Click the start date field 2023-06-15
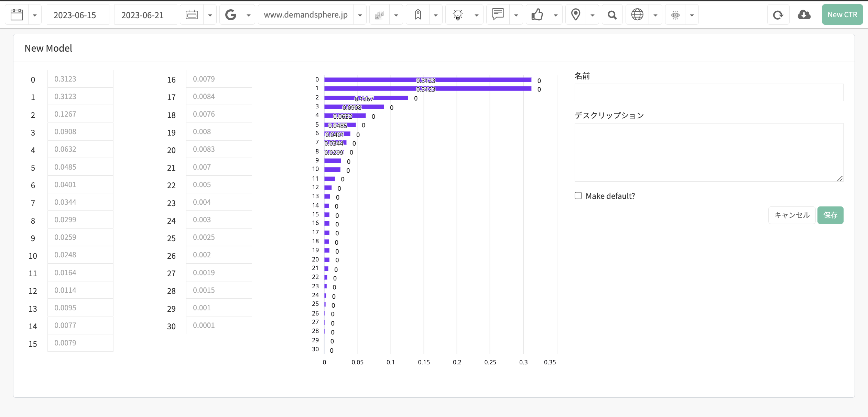 point(78,15)
